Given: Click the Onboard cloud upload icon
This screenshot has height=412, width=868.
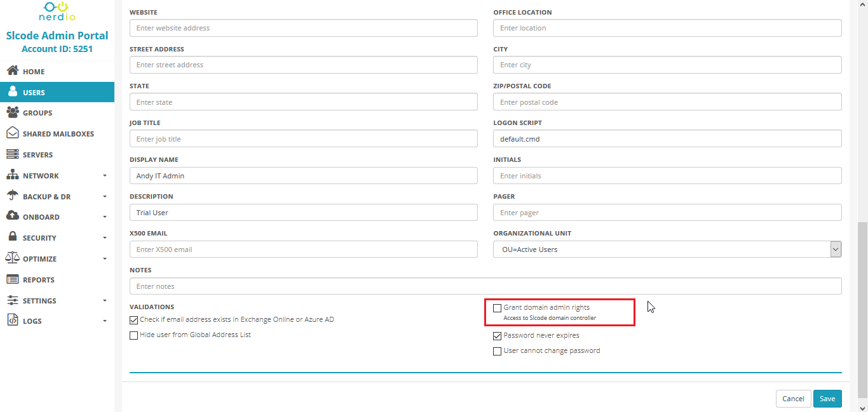Looking at the screenshot, I should click(x=12, y=216).
